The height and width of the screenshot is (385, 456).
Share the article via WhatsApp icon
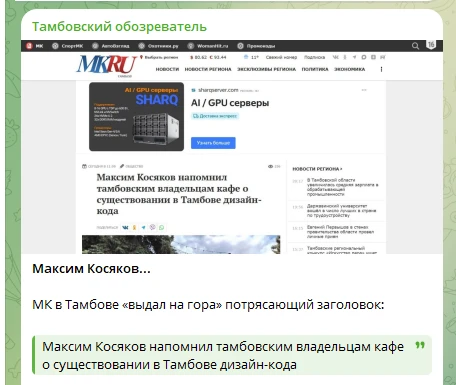(x=162, y=227)
